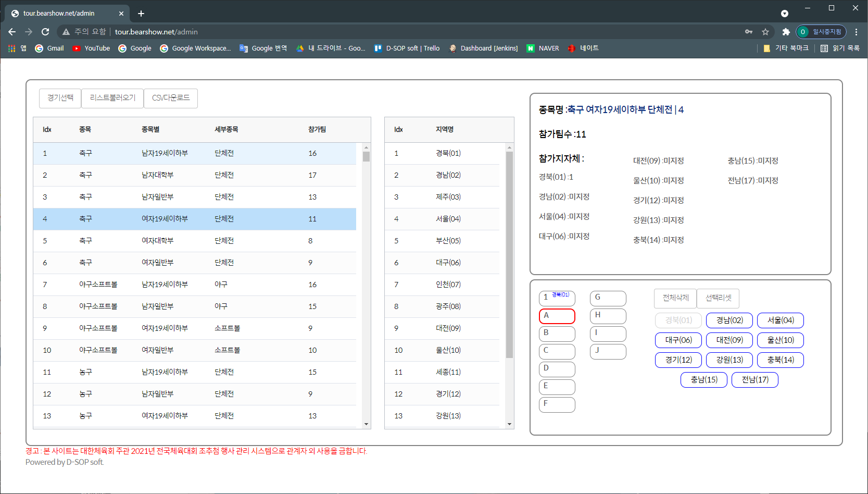Open the Google bookmark
The image size is (868, 494).
click(x=135, y=48)
